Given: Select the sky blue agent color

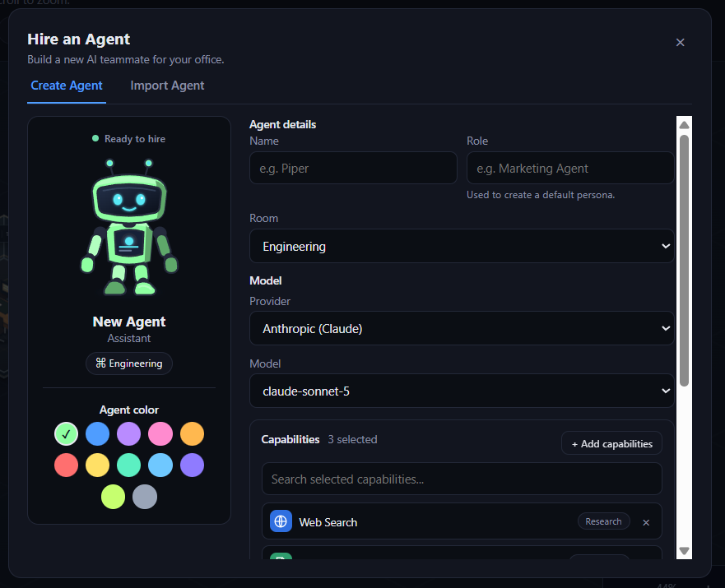Looking at the screenshot, I should pos(160,465).
